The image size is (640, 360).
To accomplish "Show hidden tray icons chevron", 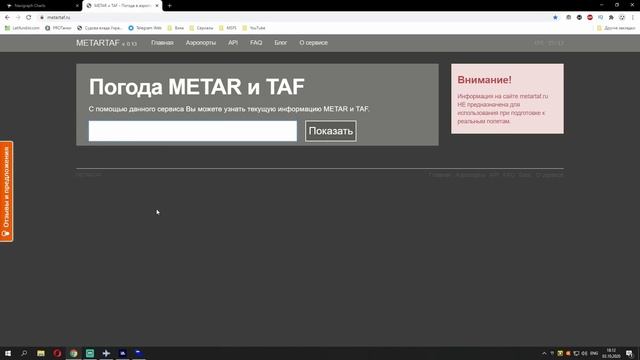I will click(544, 353).
